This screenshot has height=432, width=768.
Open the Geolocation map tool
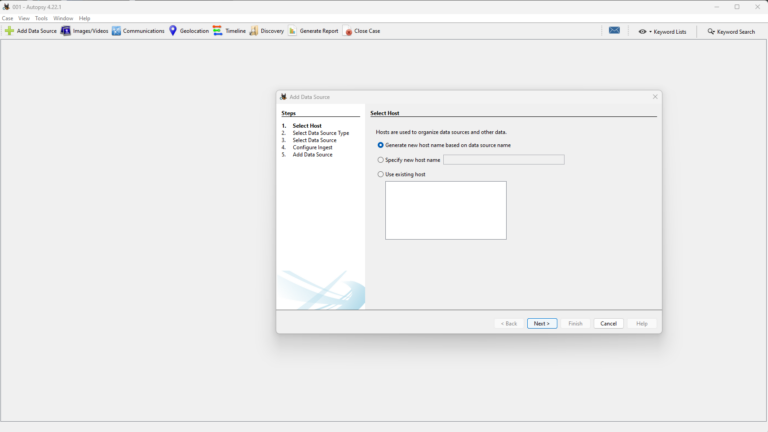pos(173,31)
